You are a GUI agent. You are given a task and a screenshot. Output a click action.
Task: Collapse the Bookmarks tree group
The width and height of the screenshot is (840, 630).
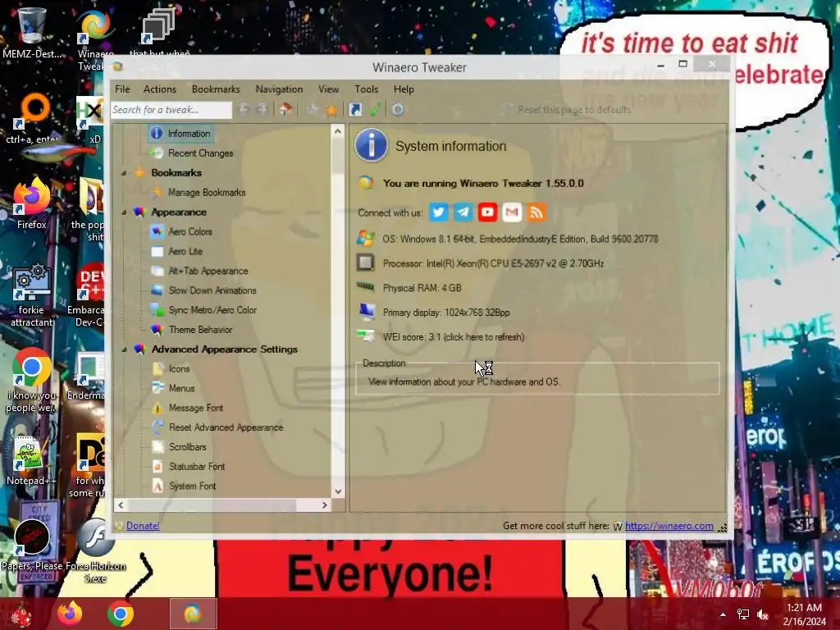(x=124, y=173)
